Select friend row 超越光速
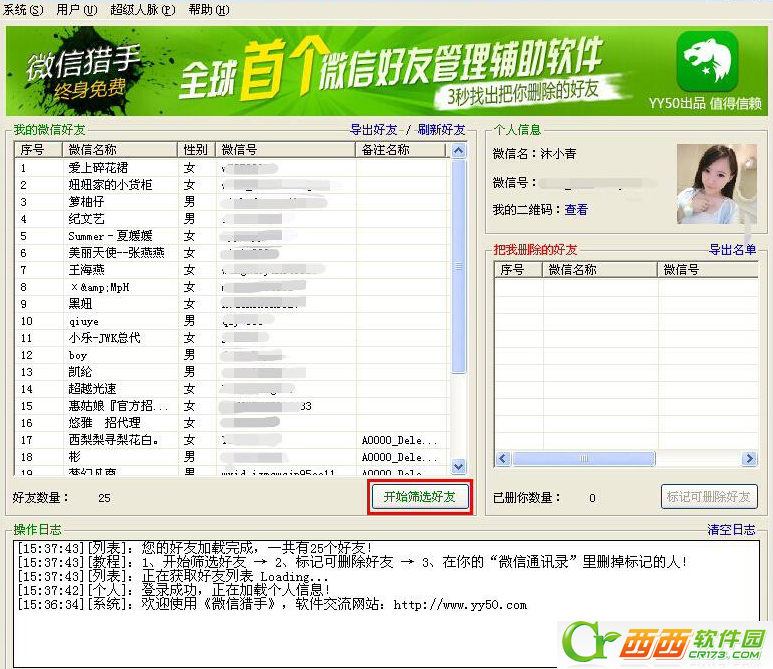This screenshot has height=669, width=773. pos(232,389)
